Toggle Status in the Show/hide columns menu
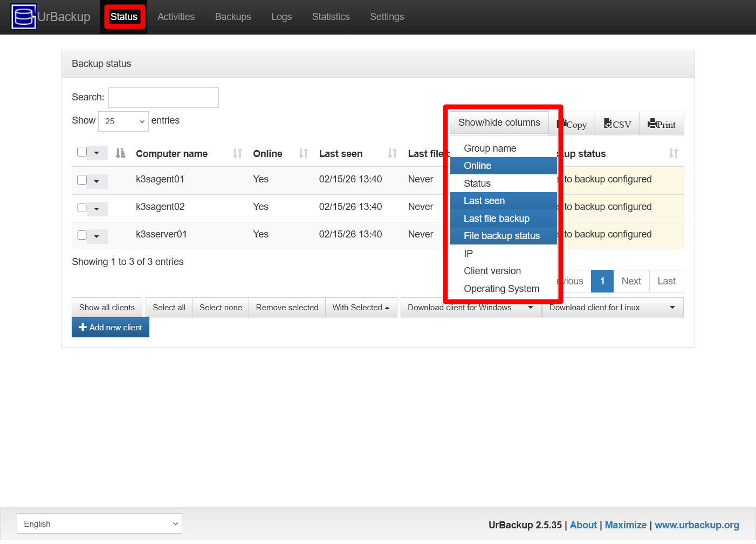Viewport: 756px width, 544px height. pyautogui.click(x=477, y=183)
